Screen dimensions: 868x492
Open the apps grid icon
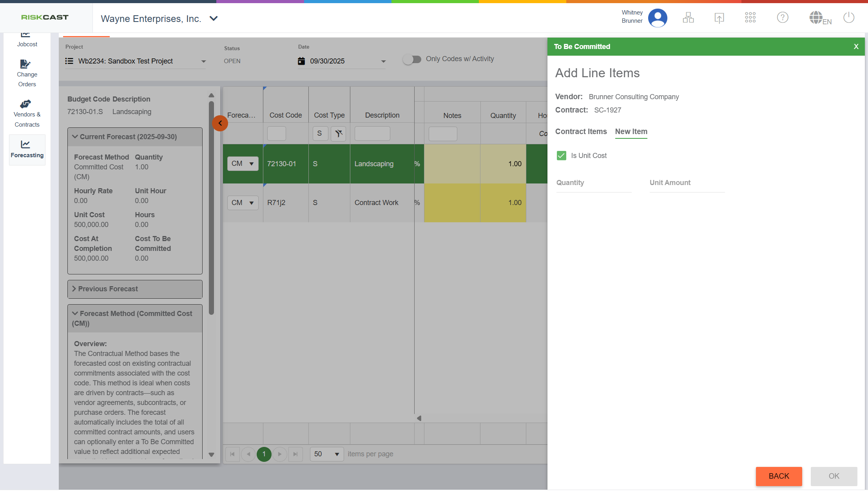[x=750, y=18]
